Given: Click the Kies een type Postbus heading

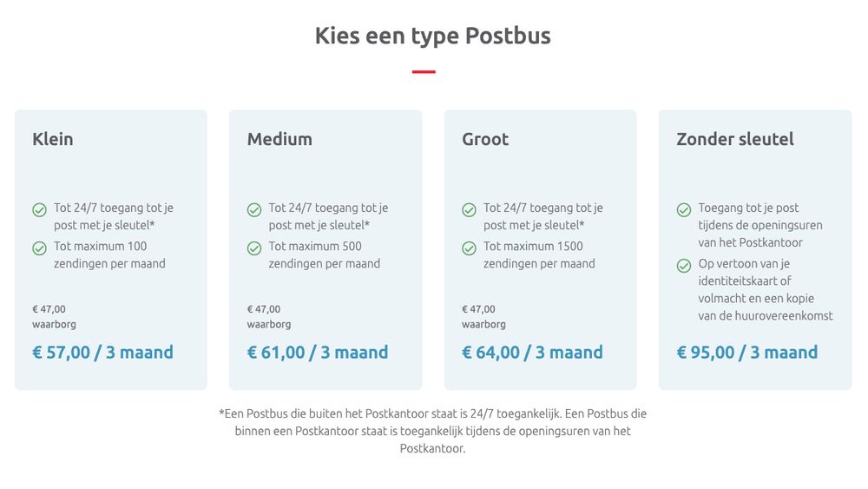Looking at the screenshot, I should (x=433, y=36).
